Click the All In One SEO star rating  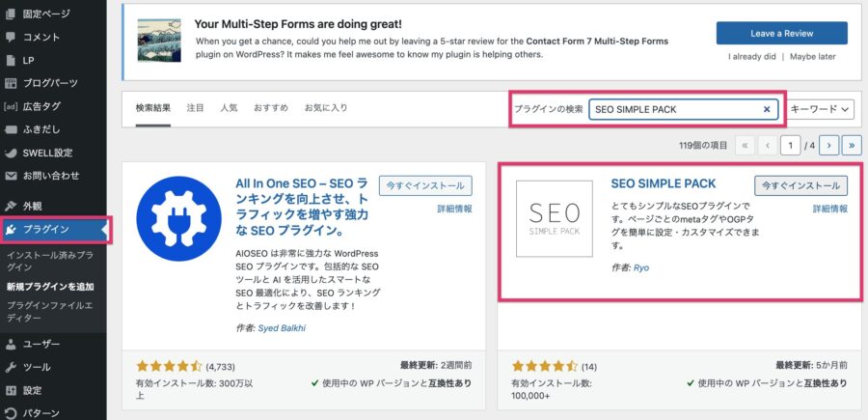click(170, 366)
